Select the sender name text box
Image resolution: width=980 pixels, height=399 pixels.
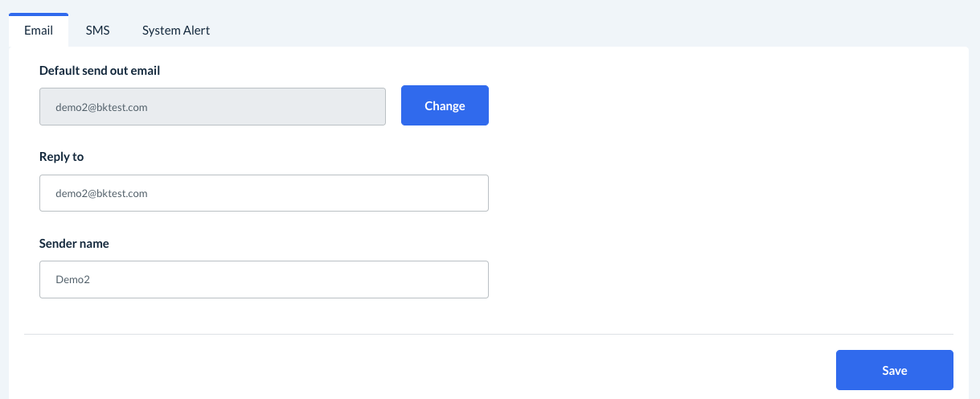click(x=264, y=279)
